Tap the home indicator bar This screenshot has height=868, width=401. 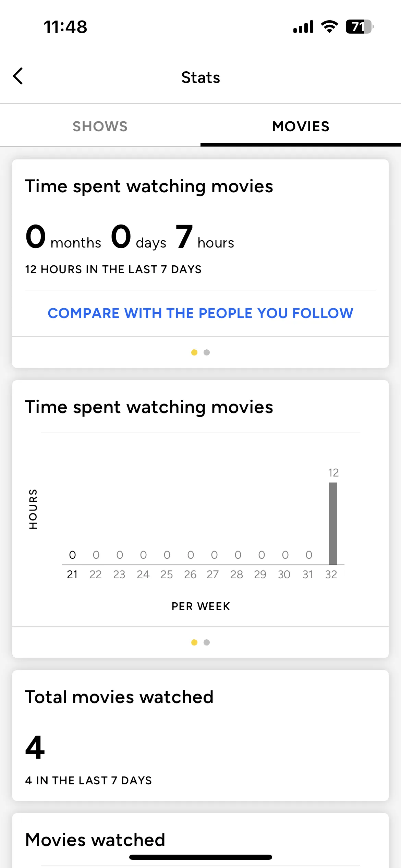pos(200,857)
